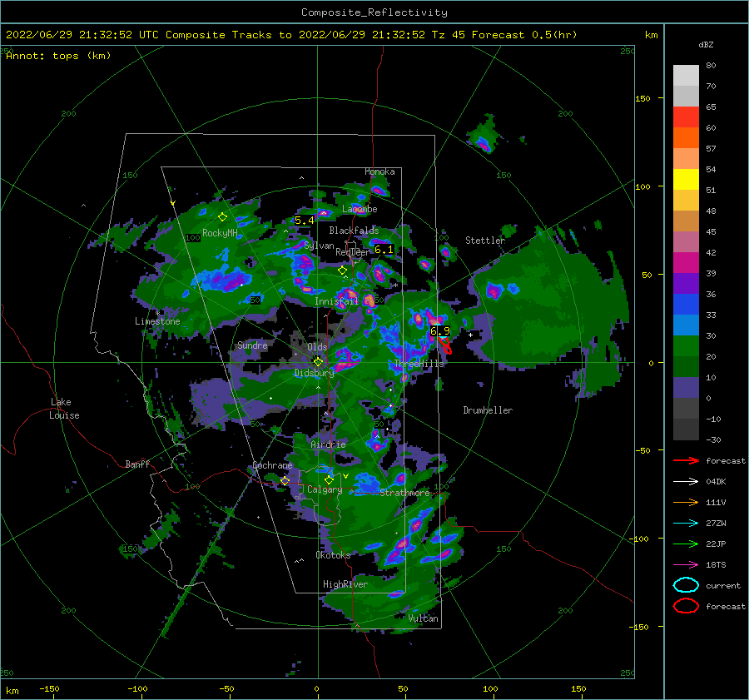The width and height of the screenshot is (749, 700).
Task: Pick the dark blue 36 dBZ swatch
Action: (x=686, y=305)
